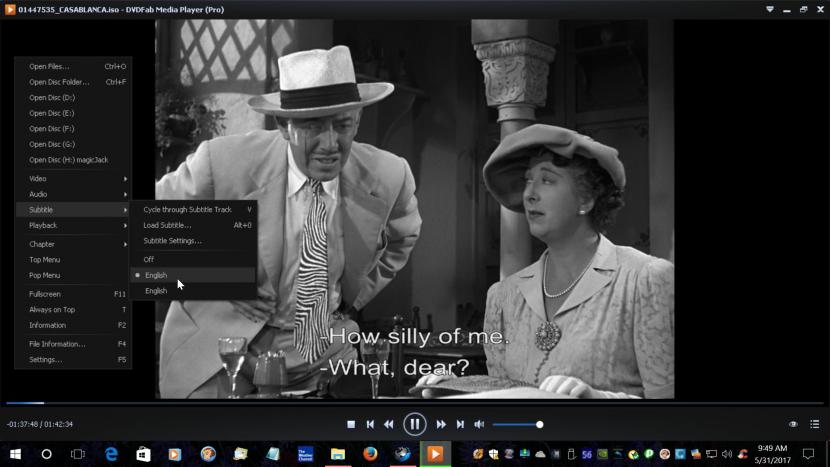Image resolution: width=830 pixels, height=467 pixels.
Task: Open the Pop Menu
Action: click(x=73, y=275)
